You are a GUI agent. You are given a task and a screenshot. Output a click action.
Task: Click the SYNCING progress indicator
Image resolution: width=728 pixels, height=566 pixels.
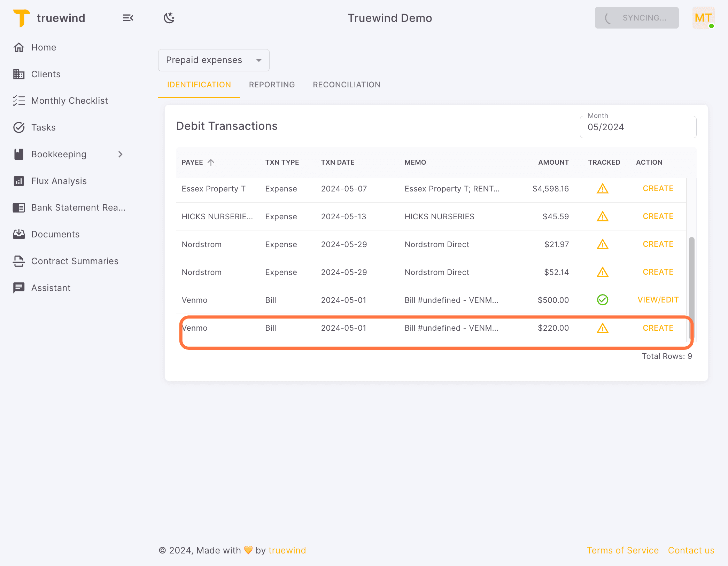click(636, 18)
